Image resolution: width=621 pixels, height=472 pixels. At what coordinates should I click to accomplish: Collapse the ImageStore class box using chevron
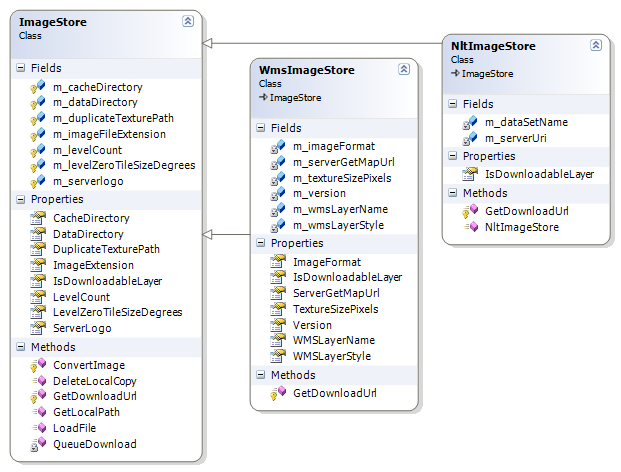(x=188, y=21)
